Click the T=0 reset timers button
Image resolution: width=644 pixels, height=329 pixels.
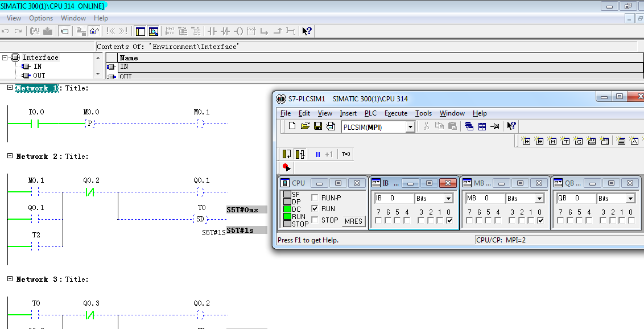tap(346, 154)
